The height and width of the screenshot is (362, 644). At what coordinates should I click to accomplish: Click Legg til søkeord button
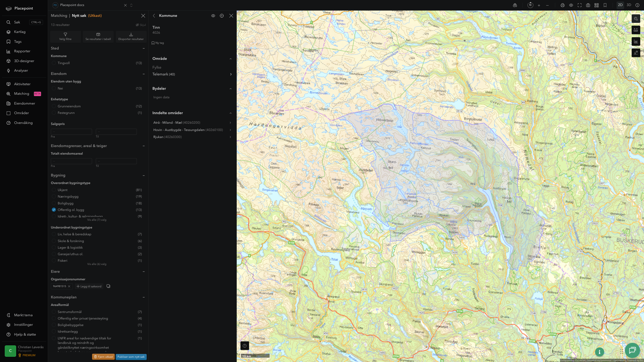[x=89, y=286]
